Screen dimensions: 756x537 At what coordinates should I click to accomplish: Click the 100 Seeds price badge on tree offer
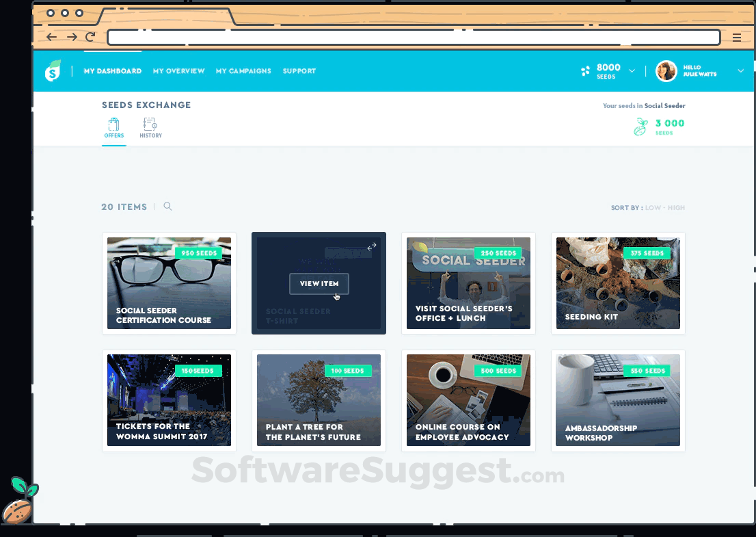tap(349, 370)
